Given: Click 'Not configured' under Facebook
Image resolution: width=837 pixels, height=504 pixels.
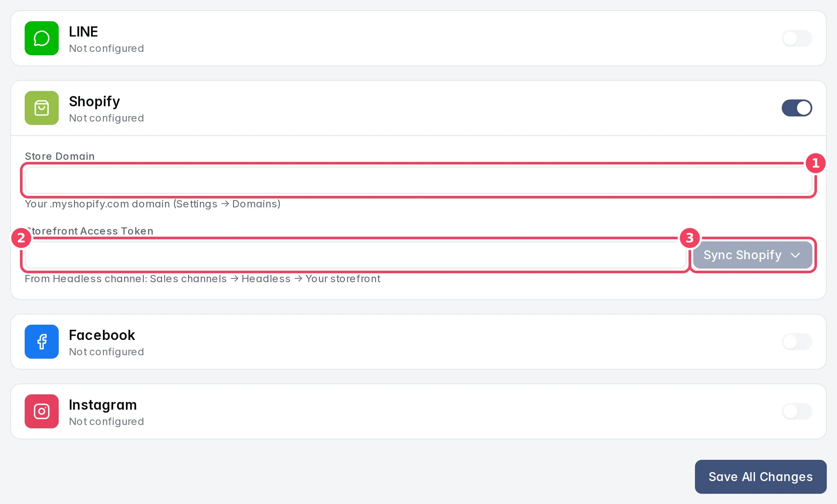Looking at the screenshot, I should click(106, 352).
